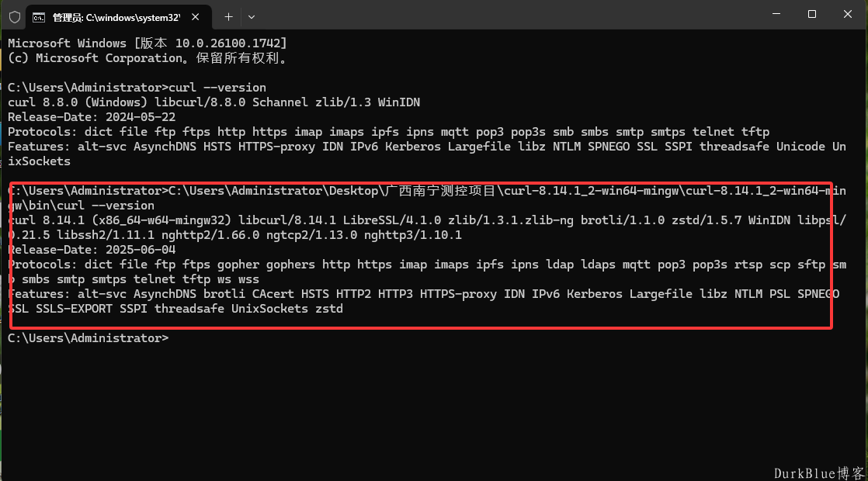Expand the new tab profile dropdown chevron
The height and width of the screenshot is (481, 868).
tap(252, 17)
